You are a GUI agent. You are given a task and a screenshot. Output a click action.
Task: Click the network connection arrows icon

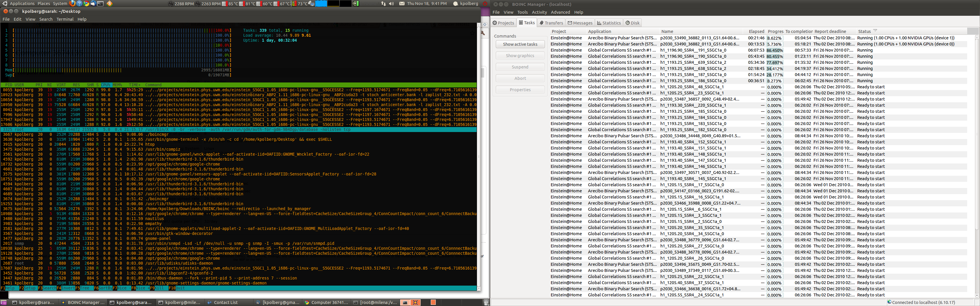383,3
